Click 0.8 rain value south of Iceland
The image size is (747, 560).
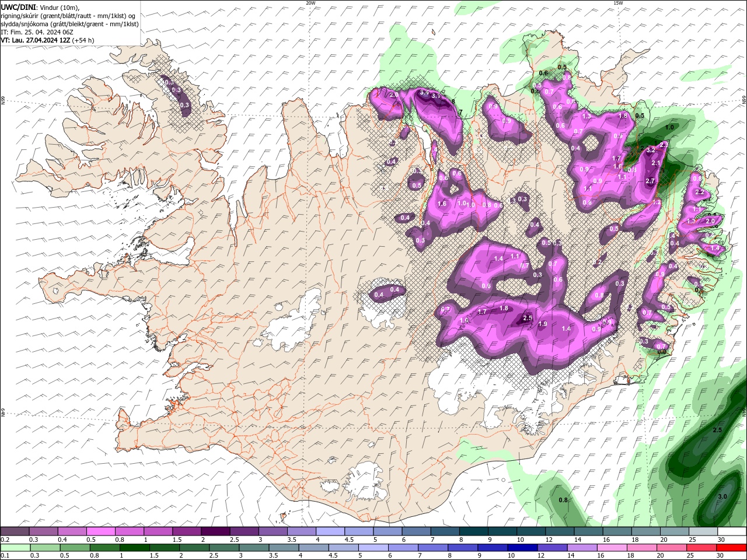pyautogui.click(x=563, y=501)
